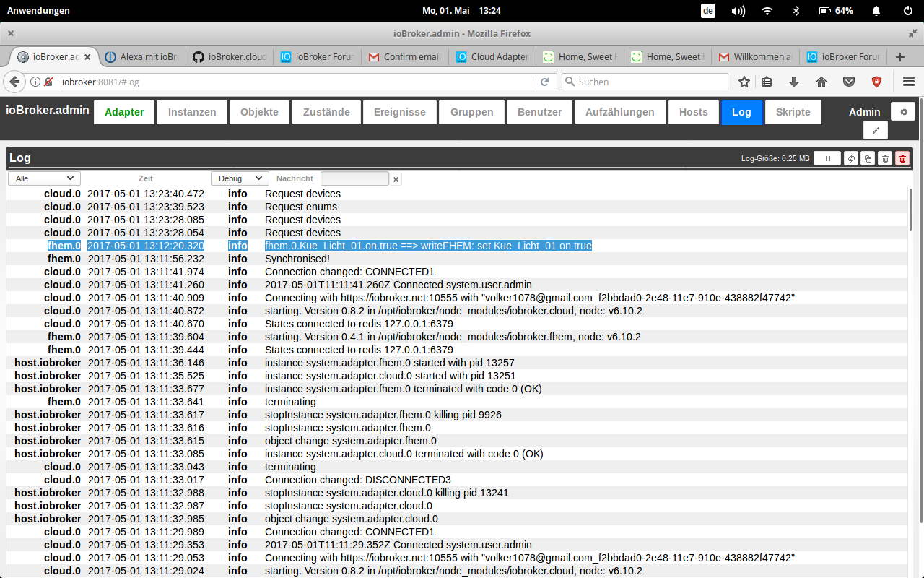Clear the Nachricht filter with the x
The height and width of the screenshot is (578, 924).
point(396,179)
